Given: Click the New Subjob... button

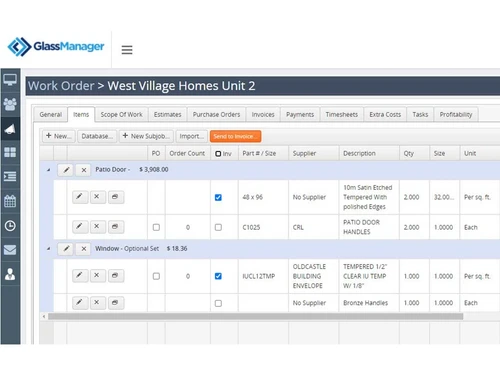Looking at the screenshot, I should click(146, 136).
